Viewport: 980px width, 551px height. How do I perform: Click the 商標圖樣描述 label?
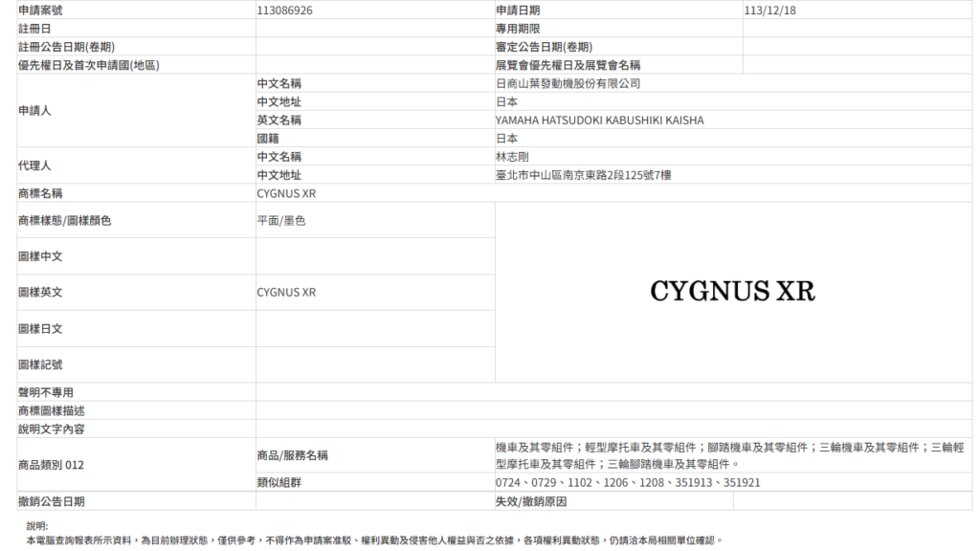(52, 410)
